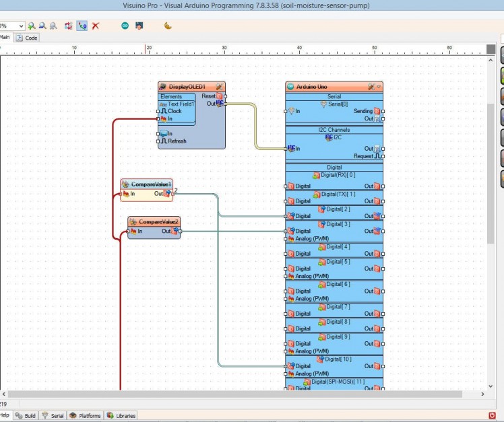Open the Build tab at bottom
The width and height of the screenshot is (504, 422).
pyautogui.click(x=26, y=416)
